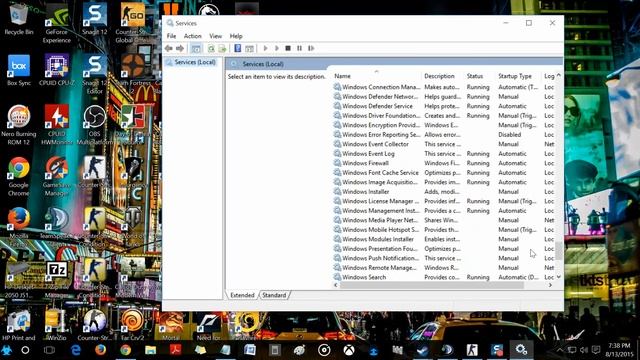This screenshot has width=640, height=360.
Task: Select Windows Driver Foundation service
Action: (444, 116)
